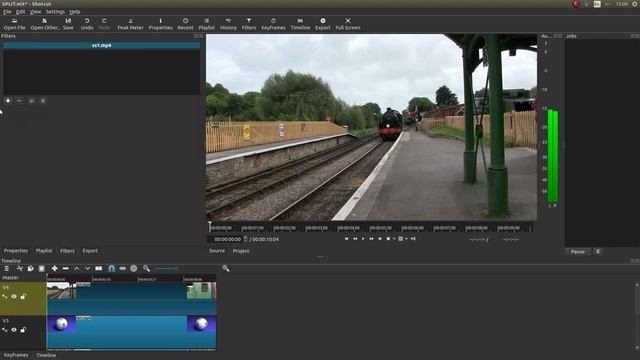Add a filter with the plus button
The height and width of the screenshot is (360, 640).
(x=8, y=100)
